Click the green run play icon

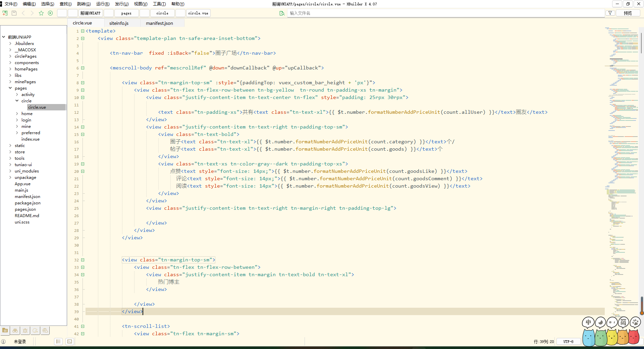tap(50, 13)
